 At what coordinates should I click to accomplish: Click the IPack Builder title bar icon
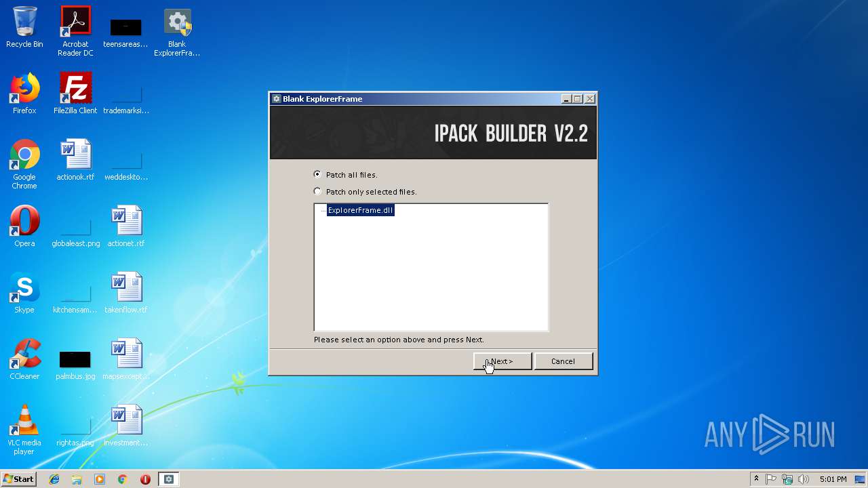coord(277,99)
